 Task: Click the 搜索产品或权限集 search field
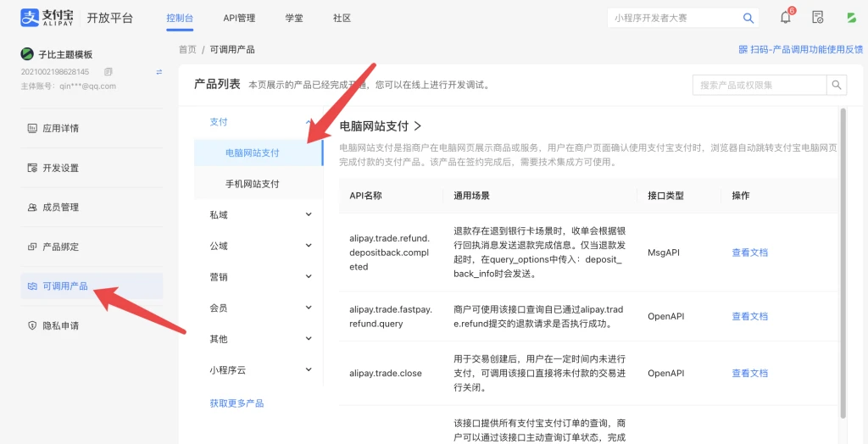point(759,85)
